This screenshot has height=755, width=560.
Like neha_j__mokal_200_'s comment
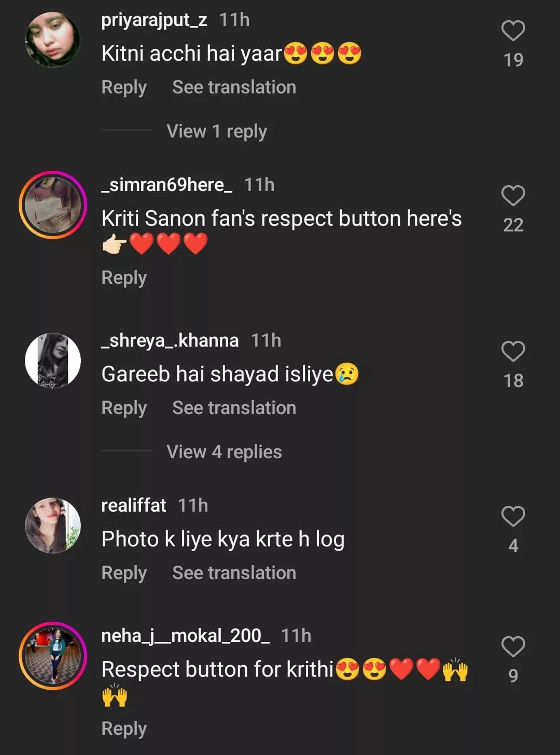tap(513, 647)
